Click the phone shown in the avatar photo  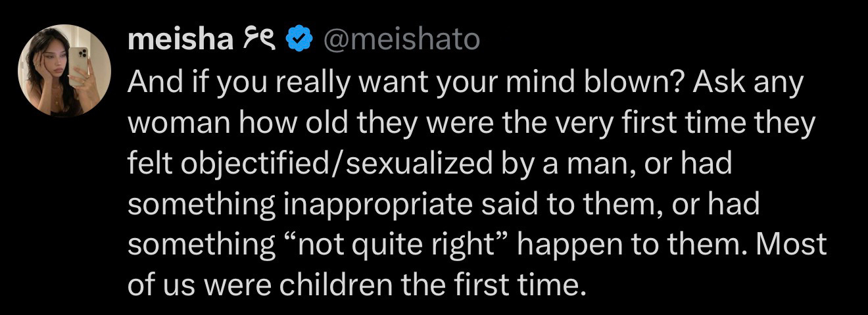pyautogui.click(x=80, y=64)
